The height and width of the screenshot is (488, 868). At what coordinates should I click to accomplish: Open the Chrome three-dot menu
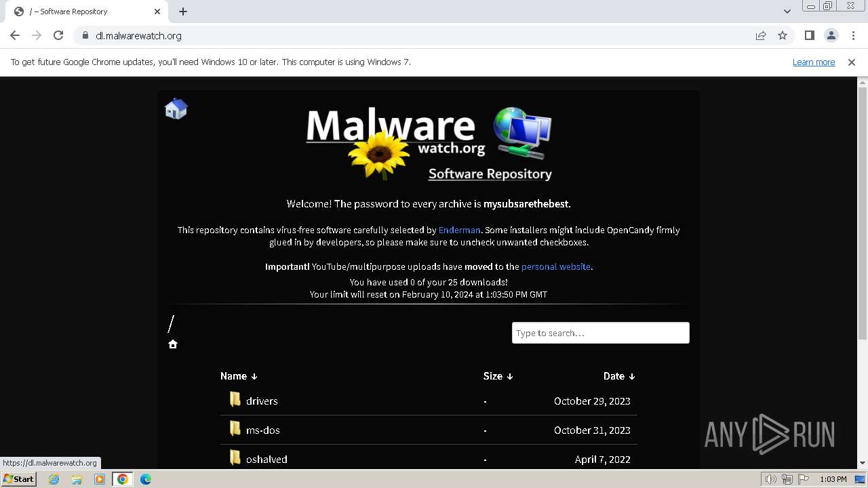(x=852, y=35)
